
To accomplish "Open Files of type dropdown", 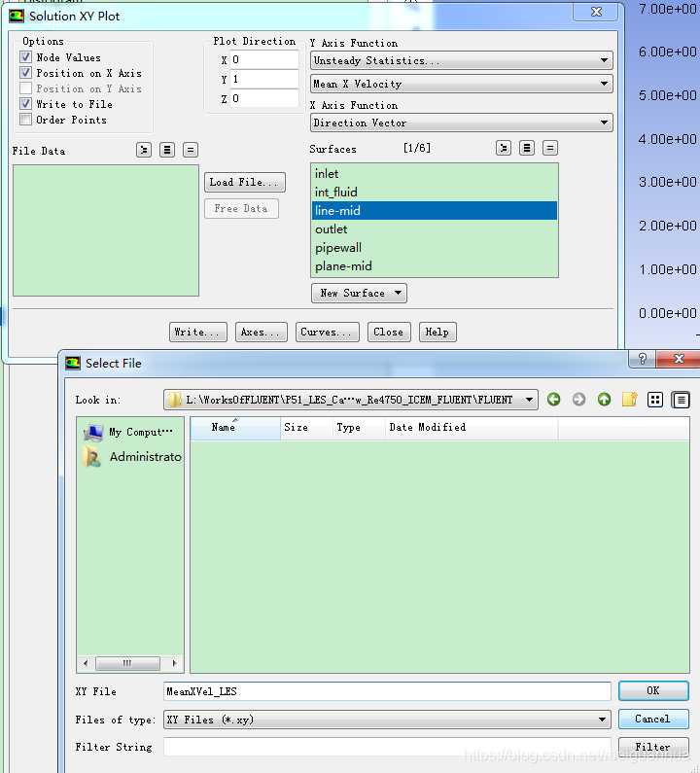I will (x=387, y=720).
